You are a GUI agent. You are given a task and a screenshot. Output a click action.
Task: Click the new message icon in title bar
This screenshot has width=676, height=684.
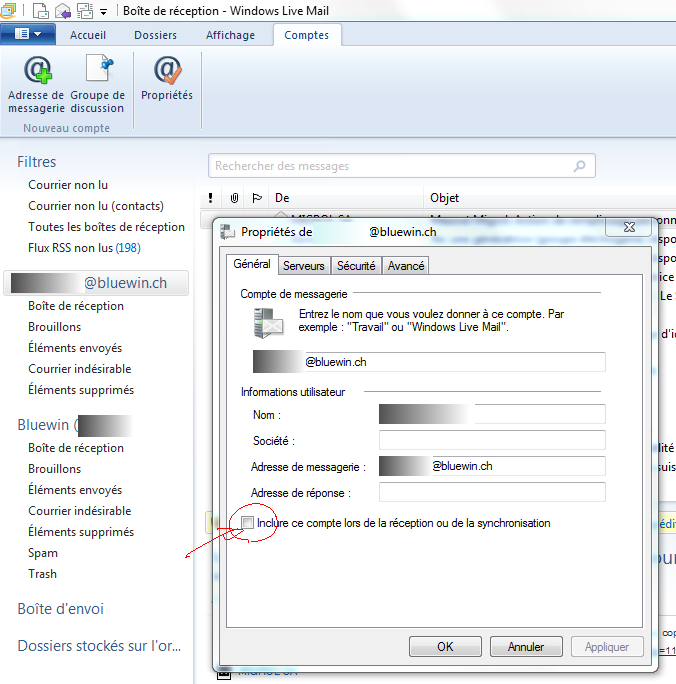pos(41,11)
